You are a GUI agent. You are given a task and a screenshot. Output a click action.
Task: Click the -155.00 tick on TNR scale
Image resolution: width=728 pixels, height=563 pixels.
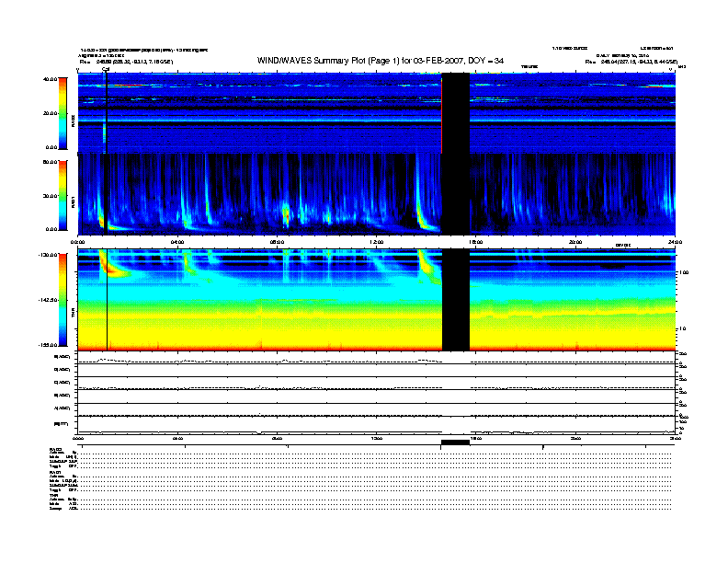click(x=48, y=345)
